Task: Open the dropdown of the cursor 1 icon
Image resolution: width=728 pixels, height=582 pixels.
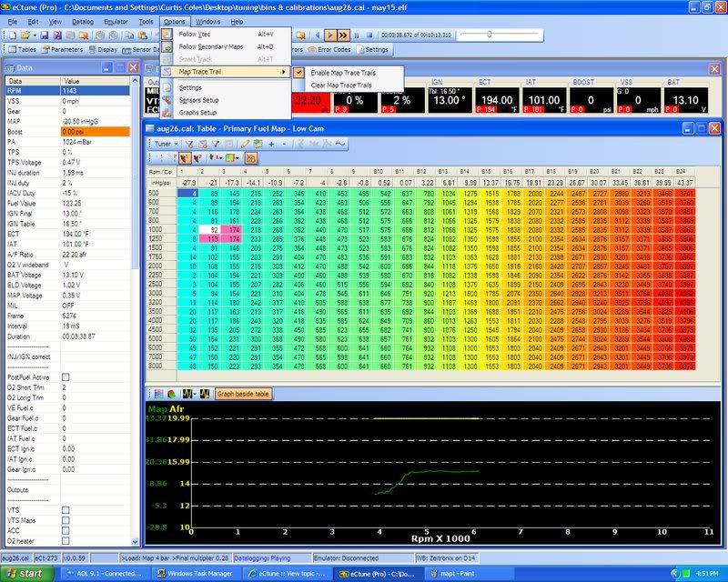Action: tap(220, 158)
